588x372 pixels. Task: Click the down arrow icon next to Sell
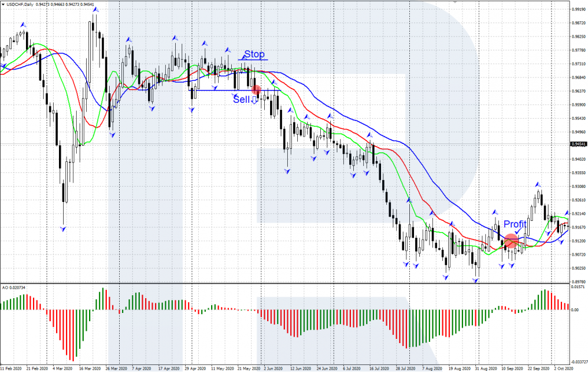[255, 100]
